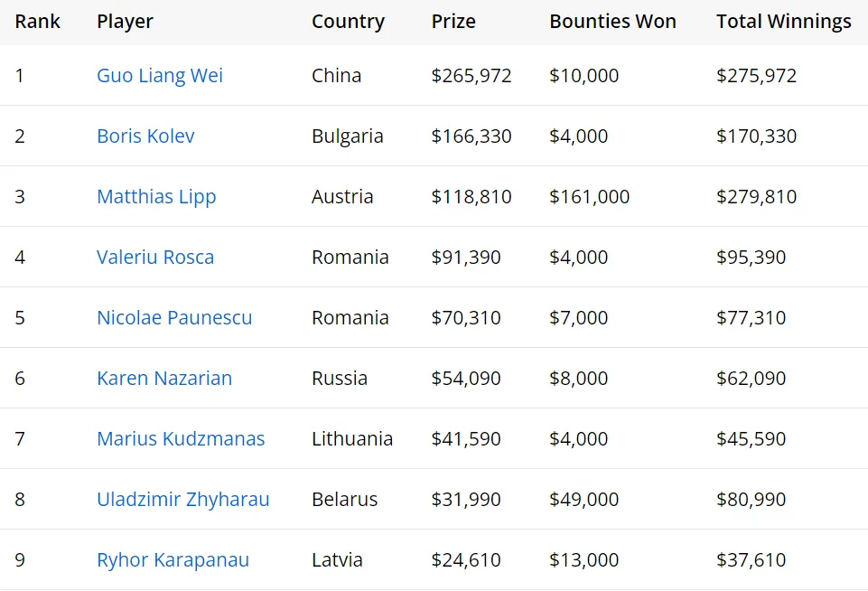This screenshot has width=868, height=591.
Task: Click the Marius Kudzmanas link
Action: tap(181, 439)
